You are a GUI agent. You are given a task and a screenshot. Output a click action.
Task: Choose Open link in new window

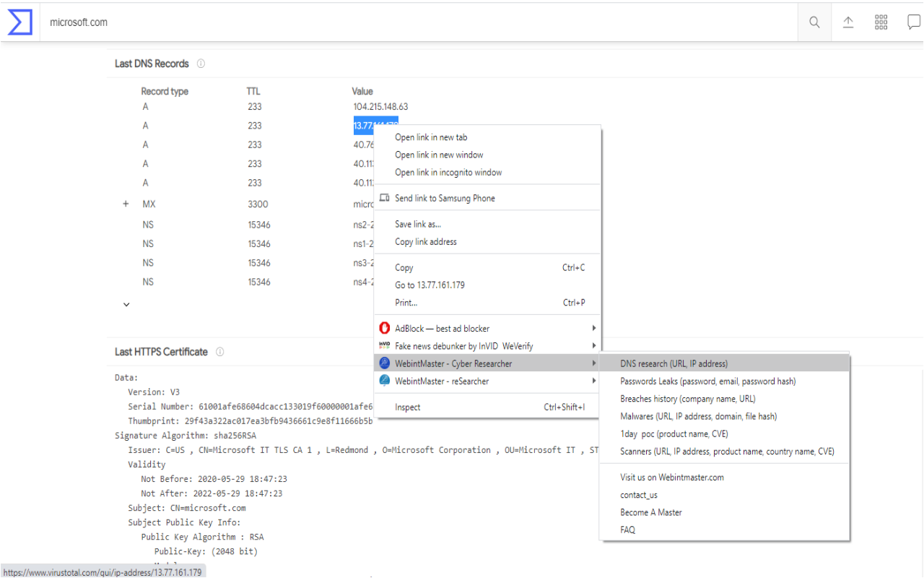439,155
